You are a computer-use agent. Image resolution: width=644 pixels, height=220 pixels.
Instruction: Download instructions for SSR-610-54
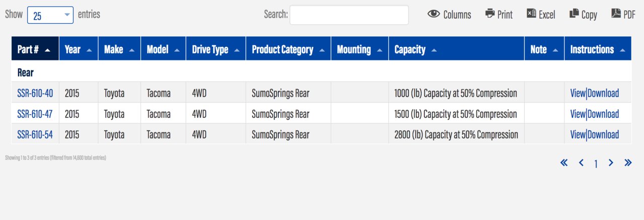pos(603,134)
